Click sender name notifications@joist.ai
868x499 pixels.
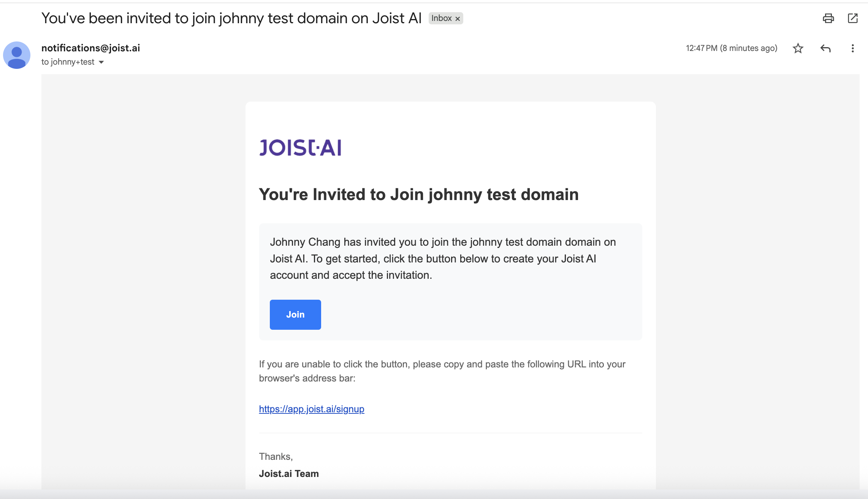coord(90,48)
